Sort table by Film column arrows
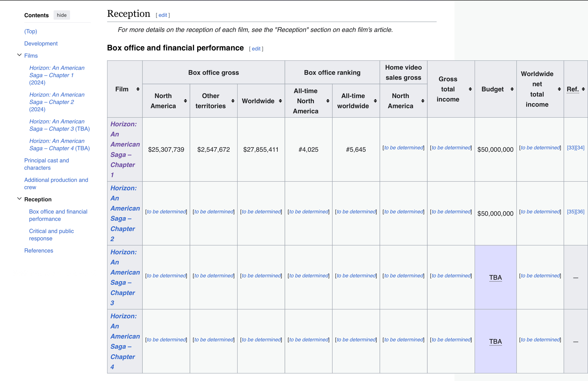 click(138, 89)
